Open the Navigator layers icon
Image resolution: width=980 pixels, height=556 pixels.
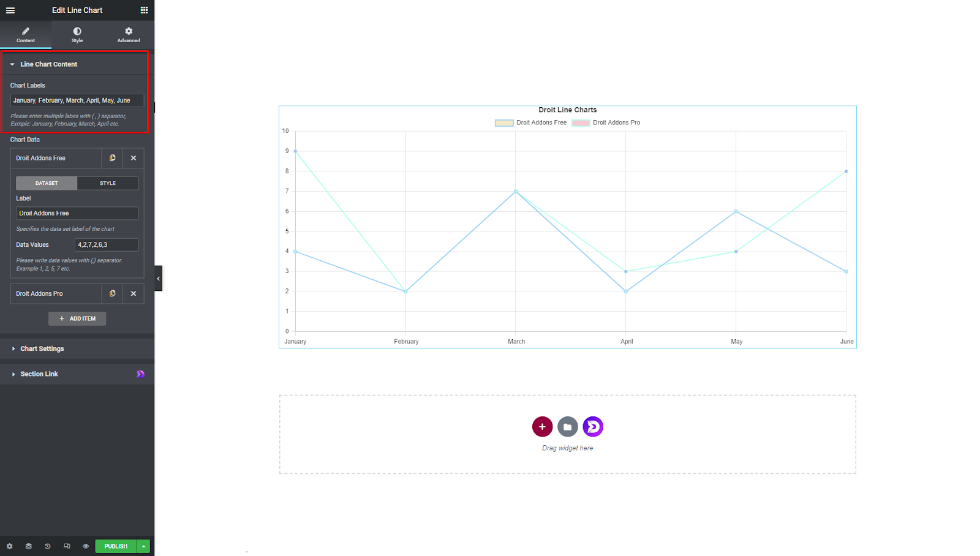28,546
